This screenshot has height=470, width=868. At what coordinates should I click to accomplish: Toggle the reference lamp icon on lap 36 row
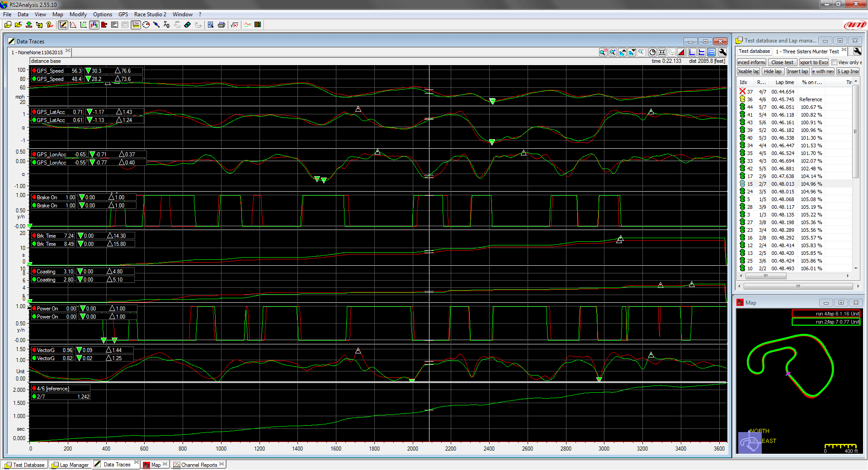tap(742, 99)
